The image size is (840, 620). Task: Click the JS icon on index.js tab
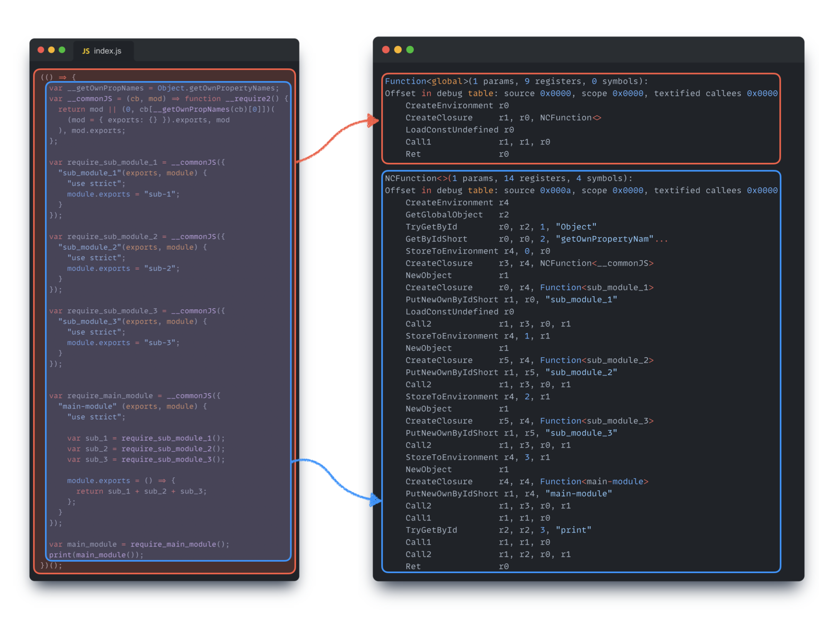(86, 51)
